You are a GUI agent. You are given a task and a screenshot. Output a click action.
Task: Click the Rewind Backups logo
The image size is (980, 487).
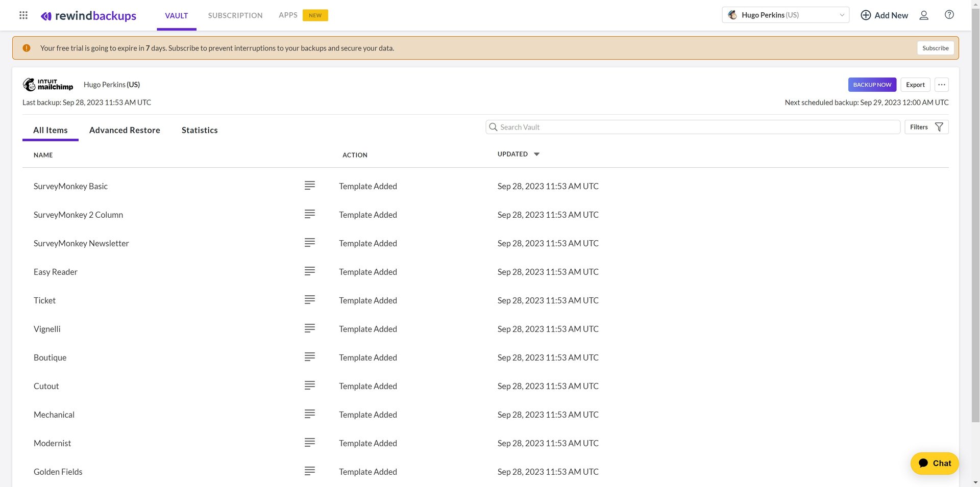(x=88, y=16)
